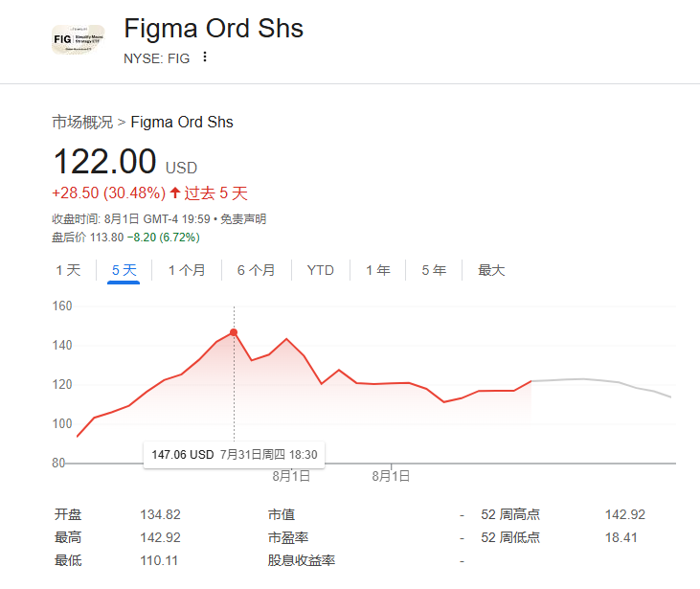
Task: Show the 最大 full history range
Action: pos(491,270)
